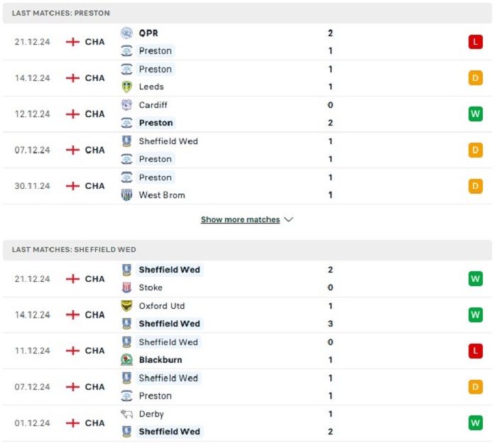Screen dimensions: 497x448
Task: Click the Cardiff club crest icon
Action: click(x=126, y=105)
